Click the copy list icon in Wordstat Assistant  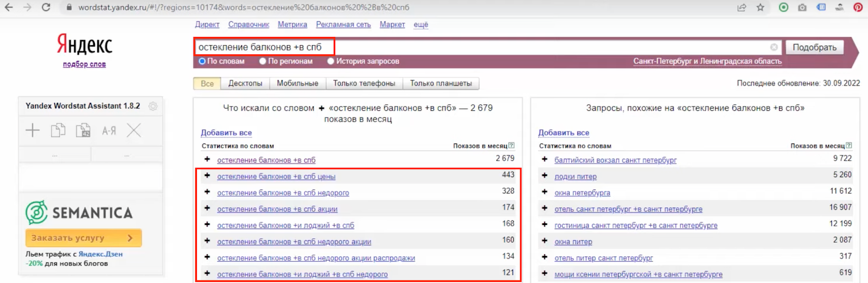click(x=58, y=130)
